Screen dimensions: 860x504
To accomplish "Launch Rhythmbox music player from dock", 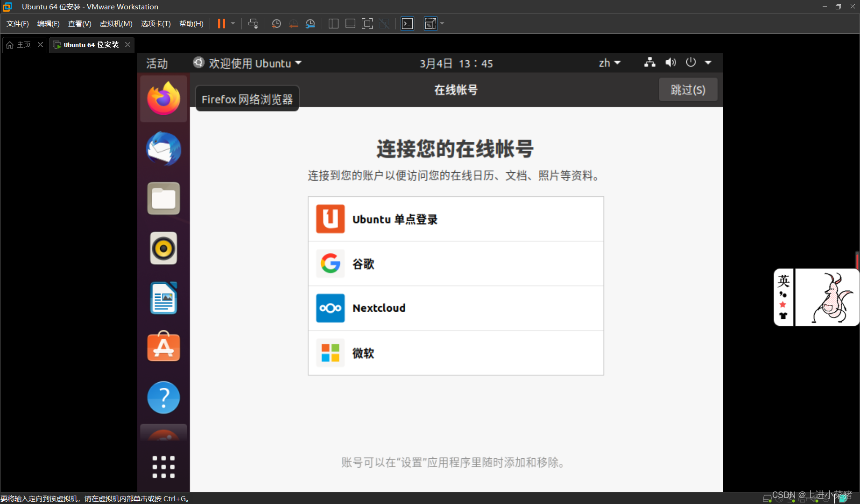I will click(163, 248).
